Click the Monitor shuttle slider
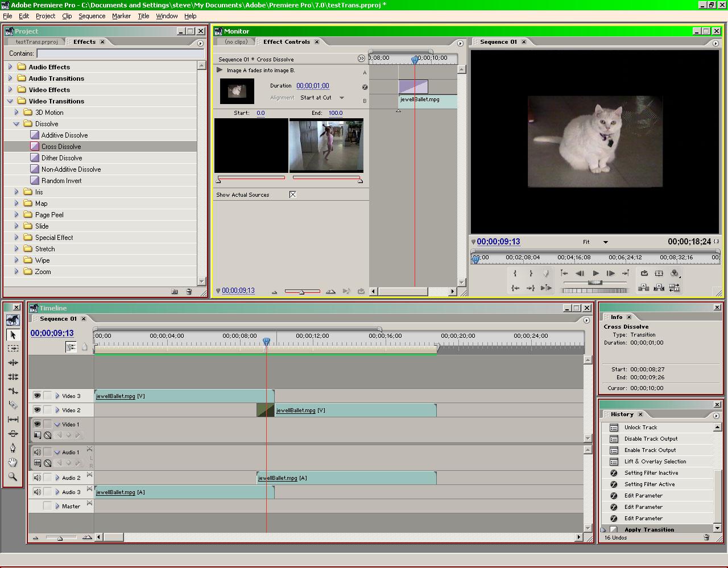The image size is (728, 568). coord(595,282)
